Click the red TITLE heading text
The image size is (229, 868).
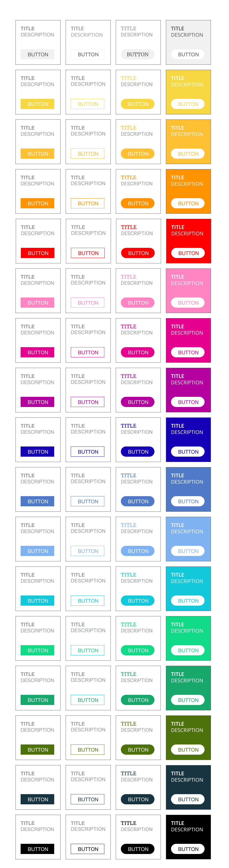coord(129,227)
